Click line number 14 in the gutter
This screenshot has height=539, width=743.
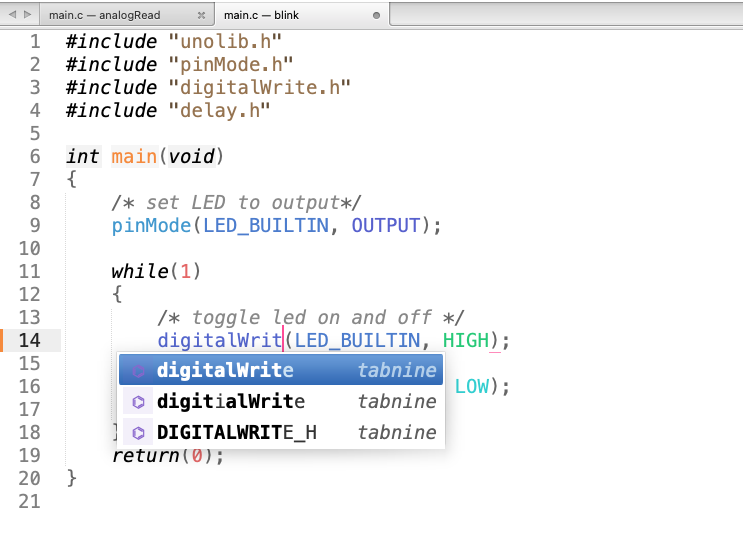point(29,340)
